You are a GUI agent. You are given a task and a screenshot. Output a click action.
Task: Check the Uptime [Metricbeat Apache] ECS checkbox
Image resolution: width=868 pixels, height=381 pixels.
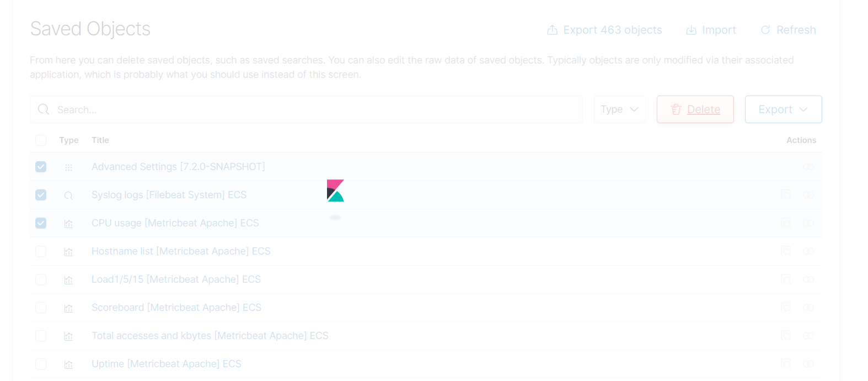tap(41, 364)
